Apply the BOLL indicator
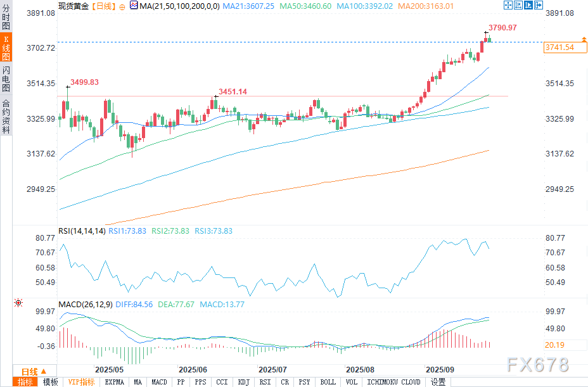The image size is (588, 387). [328, 382]
